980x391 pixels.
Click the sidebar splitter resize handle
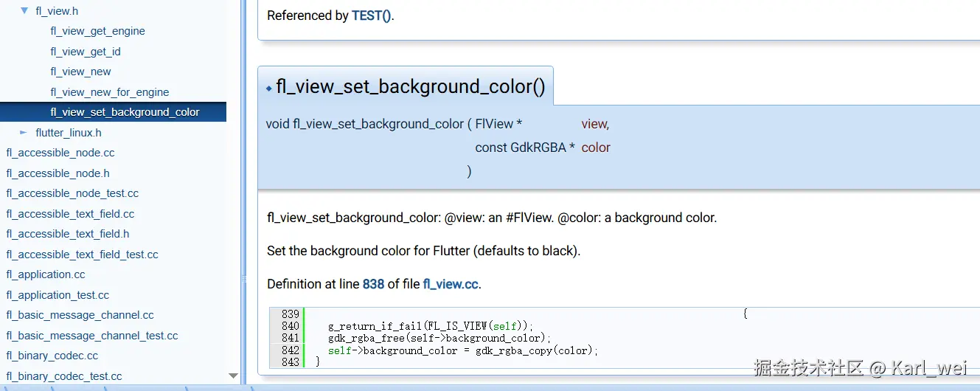[x=243, y=279]
